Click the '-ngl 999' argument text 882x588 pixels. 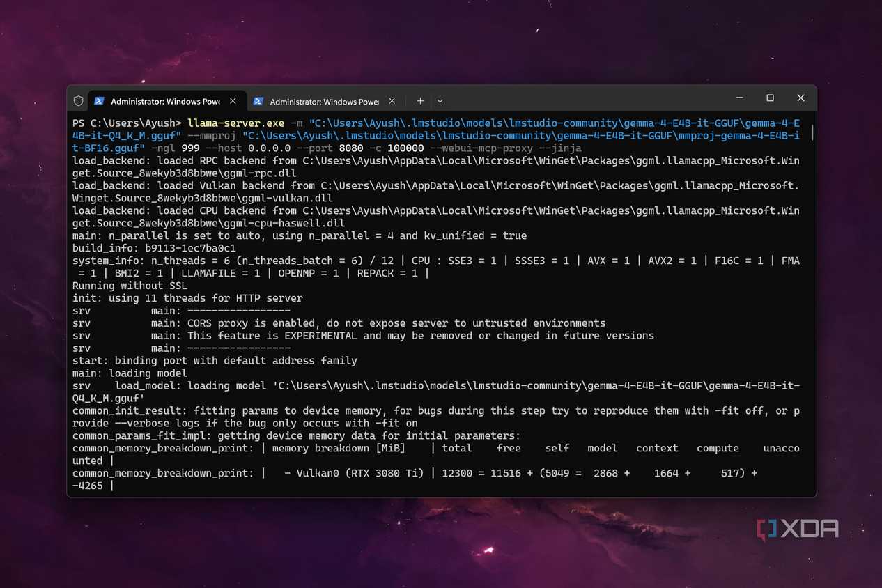pyautogui.click(x=176, y=148)
